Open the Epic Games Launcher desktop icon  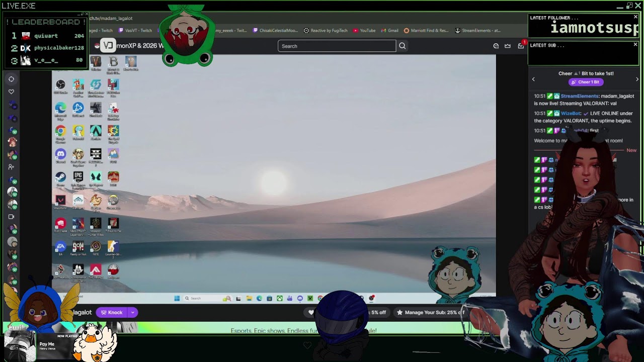coord(78,179)
